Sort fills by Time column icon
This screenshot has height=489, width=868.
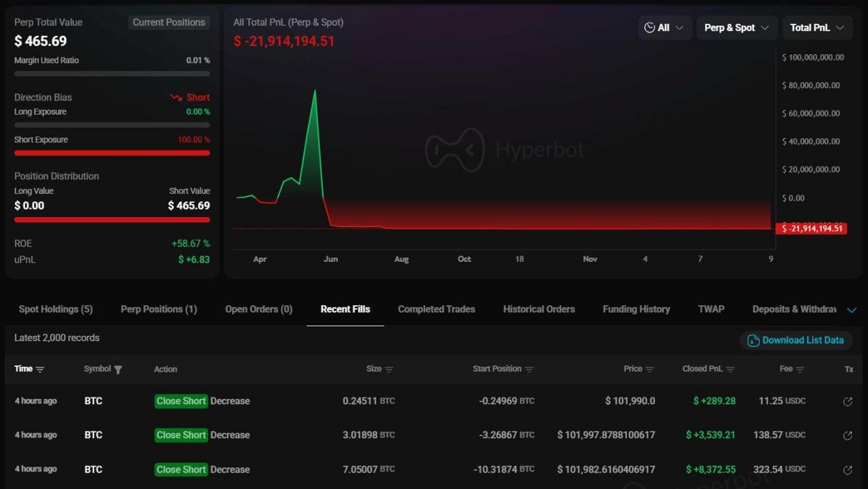click(x=40, y=370)
